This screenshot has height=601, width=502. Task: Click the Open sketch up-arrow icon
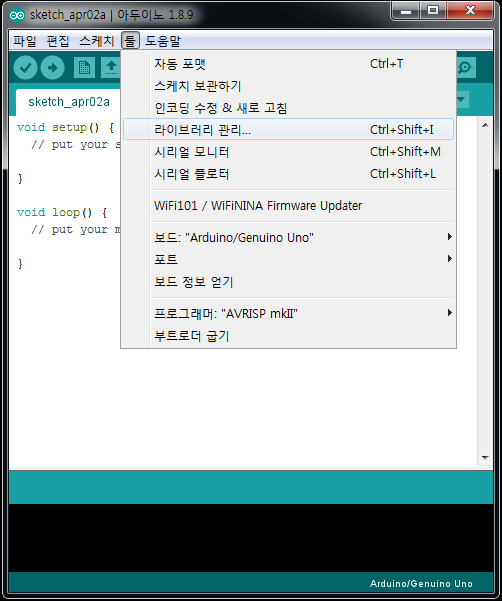pyautogui.click(x=111, y=68)
